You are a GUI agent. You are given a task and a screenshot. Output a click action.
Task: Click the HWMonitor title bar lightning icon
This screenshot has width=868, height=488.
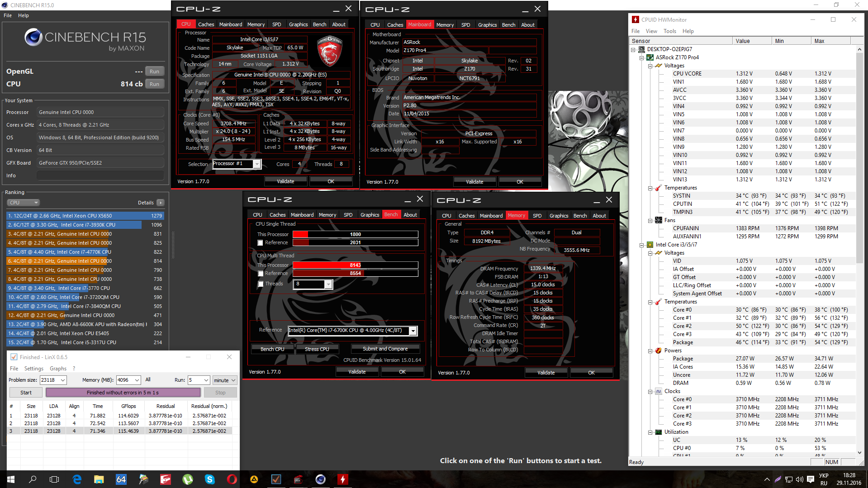[x=636, y=19]
